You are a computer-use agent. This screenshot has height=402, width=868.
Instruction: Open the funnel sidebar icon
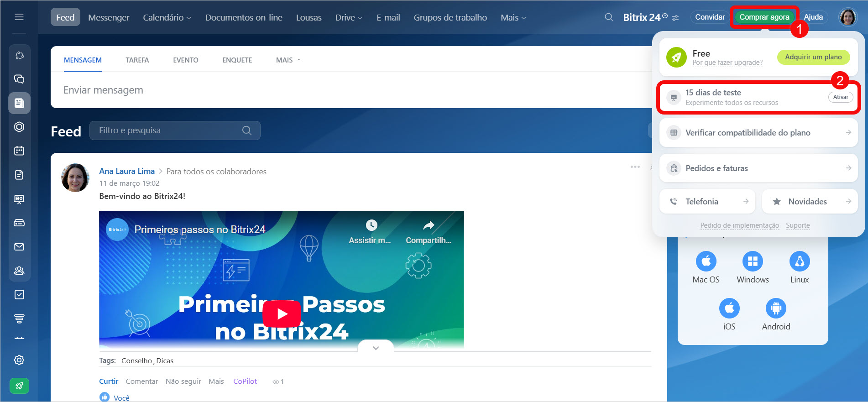(x=19, y=318)
